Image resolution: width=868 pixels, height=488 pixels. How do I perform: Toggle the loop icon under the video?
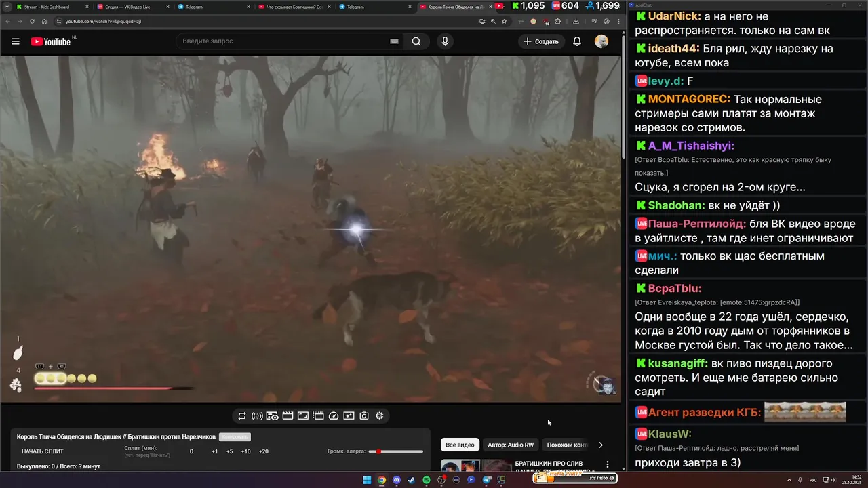tap(241, 416)
